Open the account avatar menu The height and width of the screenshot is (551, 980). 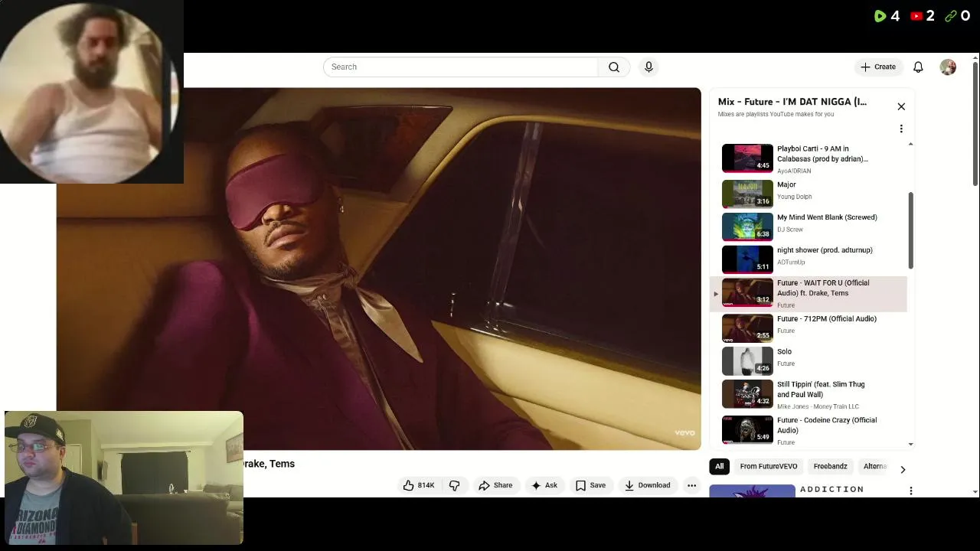pyautogui.click(x=948, y=67)
